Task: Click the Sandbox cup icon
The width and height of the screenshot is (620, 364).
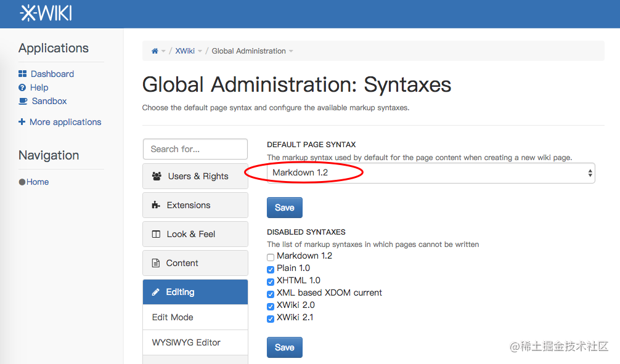Action: coord(23,101)
